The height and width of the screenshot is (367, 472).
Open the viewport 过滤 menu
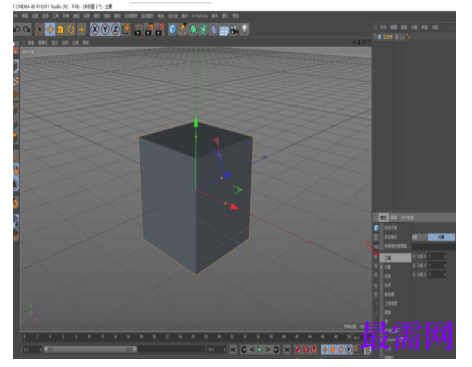point(75,43)
